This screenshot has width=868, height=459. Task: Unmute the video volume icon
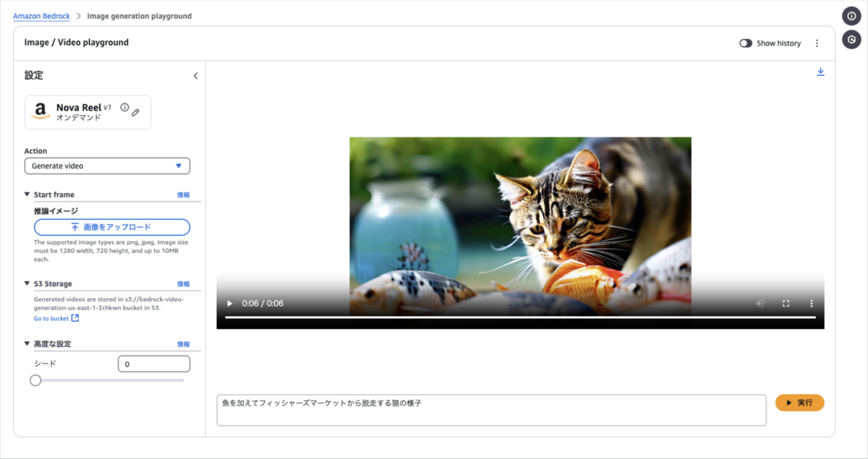760,304
